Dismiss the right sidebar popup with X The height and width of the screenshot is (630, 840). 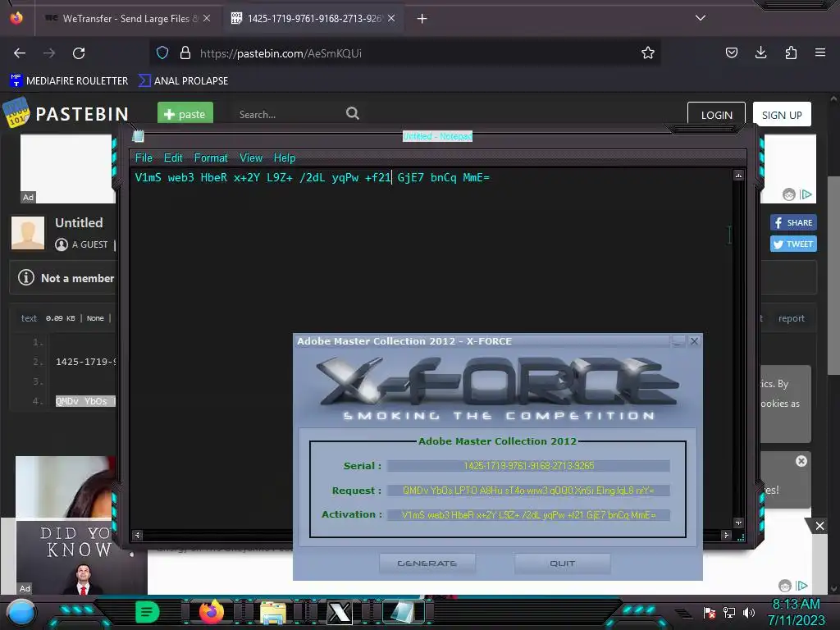tap(801, 461)
